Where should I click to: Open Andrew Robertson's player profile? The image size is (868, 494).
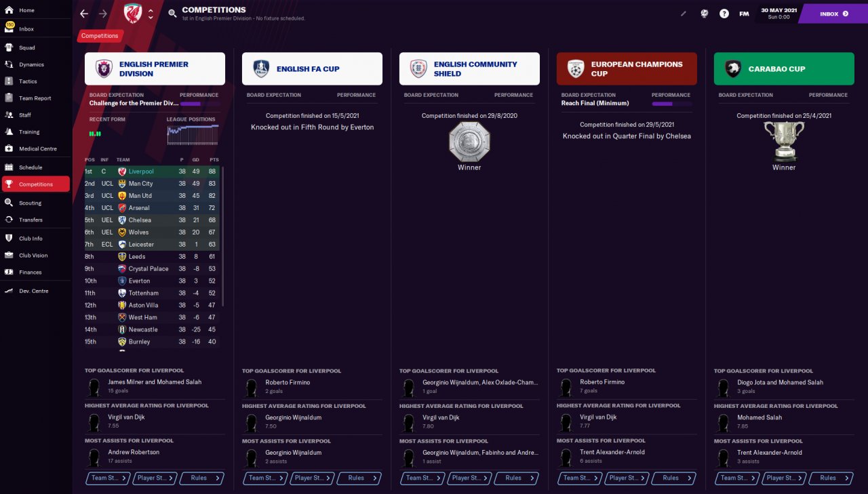click(x=134, y=452)
